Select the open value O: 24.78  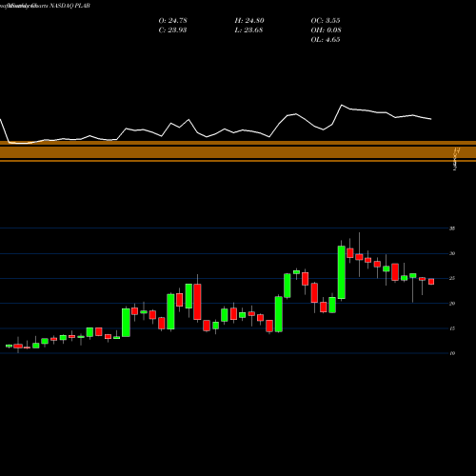(x=172, y=20)
